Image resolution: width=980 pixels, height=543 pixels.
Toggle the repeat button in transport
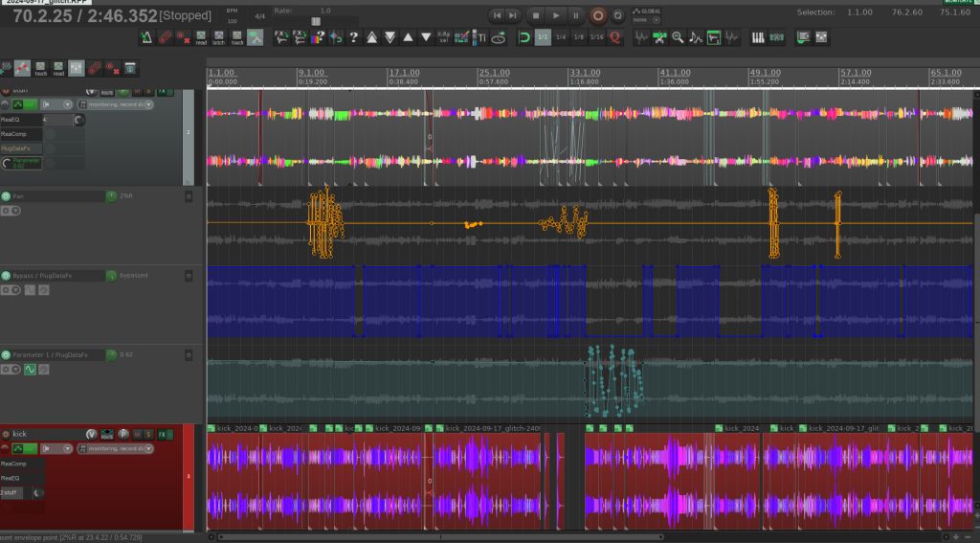618,15
